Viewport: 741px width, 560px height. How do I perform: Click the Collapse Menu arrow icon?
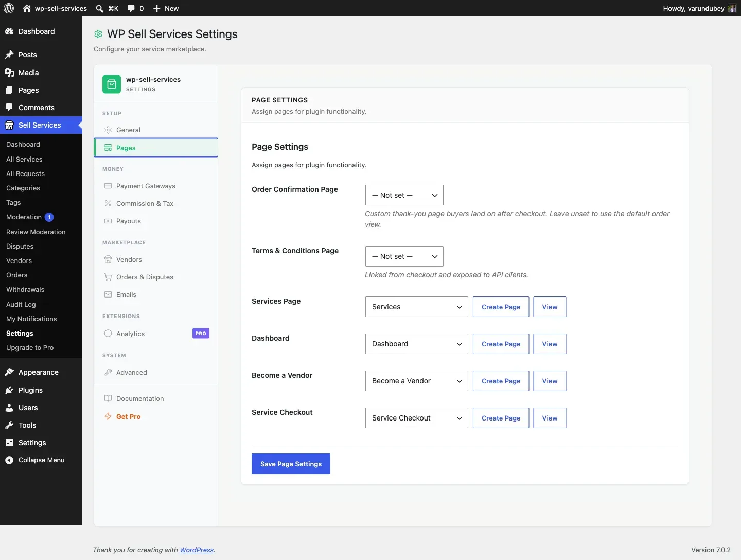pos(9,460)
